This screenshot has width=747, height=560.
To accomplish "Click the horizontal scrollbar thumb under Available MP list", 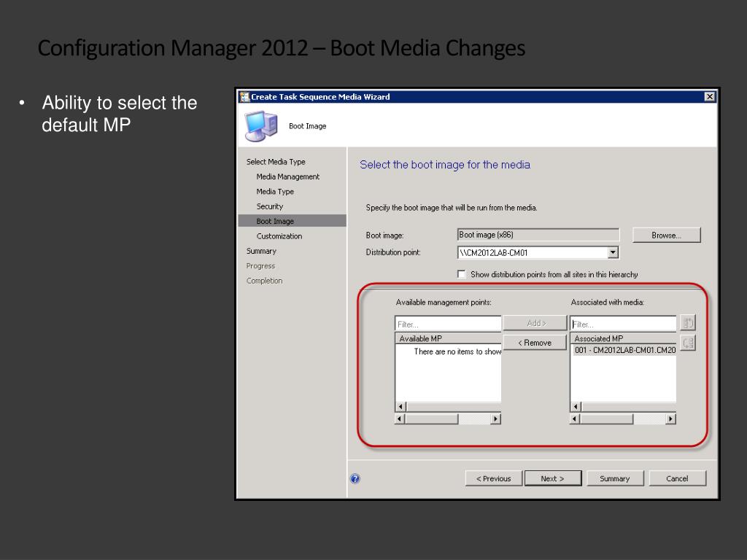I will tap(432, 419).
